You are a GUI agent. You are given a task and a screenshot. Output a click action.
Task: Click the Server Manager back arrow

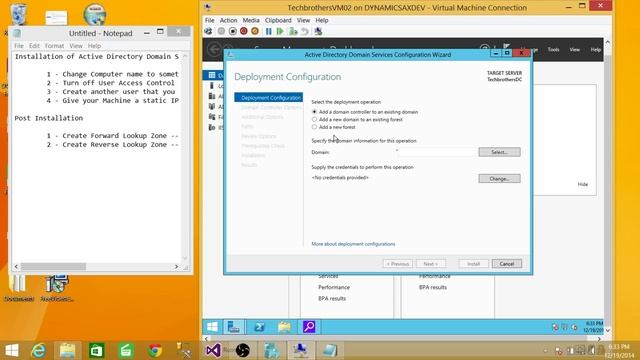tap(215, 49)
